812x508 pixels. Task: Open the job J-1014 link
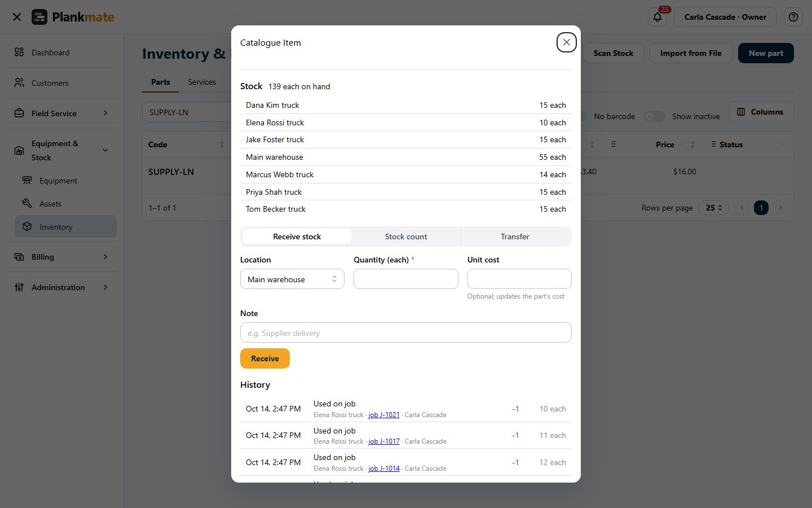[x=384, y=468]
